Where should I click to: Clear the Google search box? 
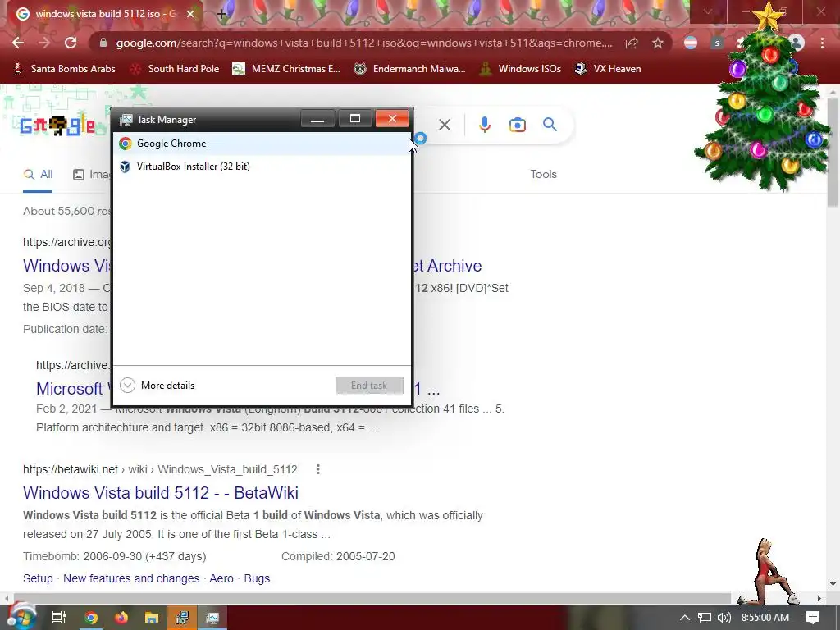444,125
